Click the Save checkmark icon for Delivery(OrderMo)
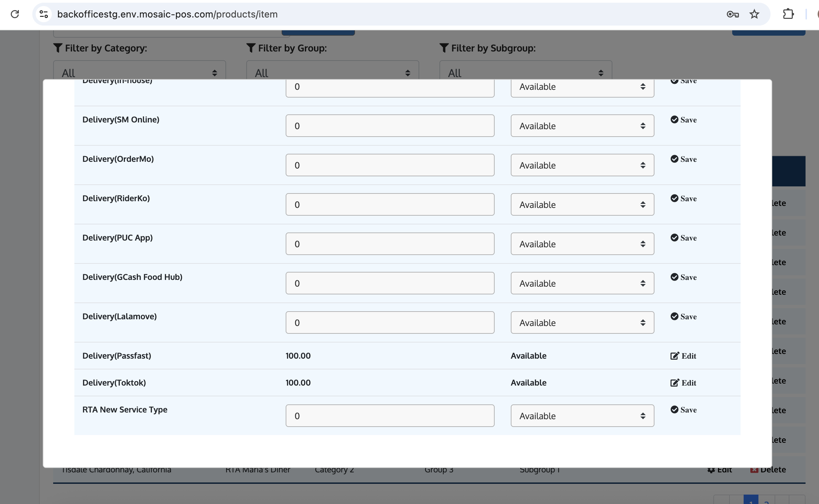 tap(674, 159)
